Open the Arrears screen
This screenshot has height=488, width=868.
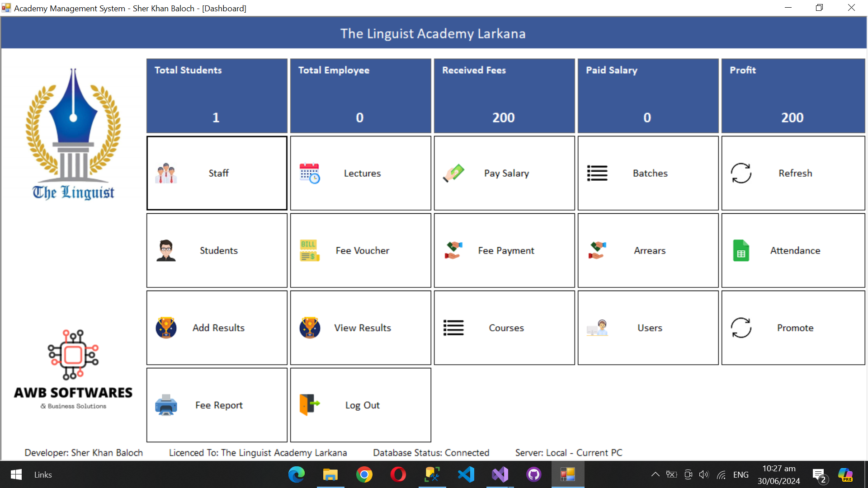tap(648, 250)
